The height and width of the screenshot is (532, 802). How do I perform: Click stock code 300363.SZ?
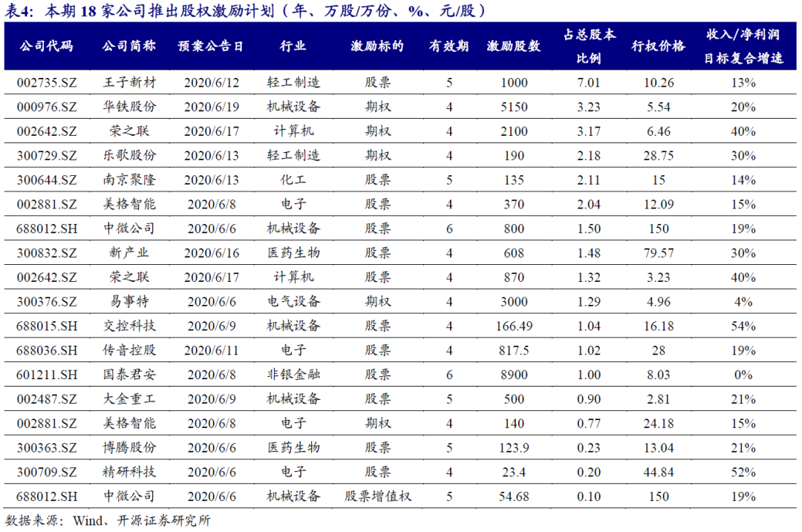pyautogui.click(x=47, y=447)
